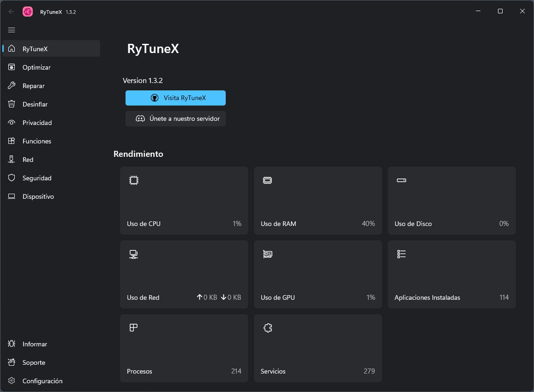
Task: Open Privacidad eye icon in sidebar
Action: coord(12,123)
